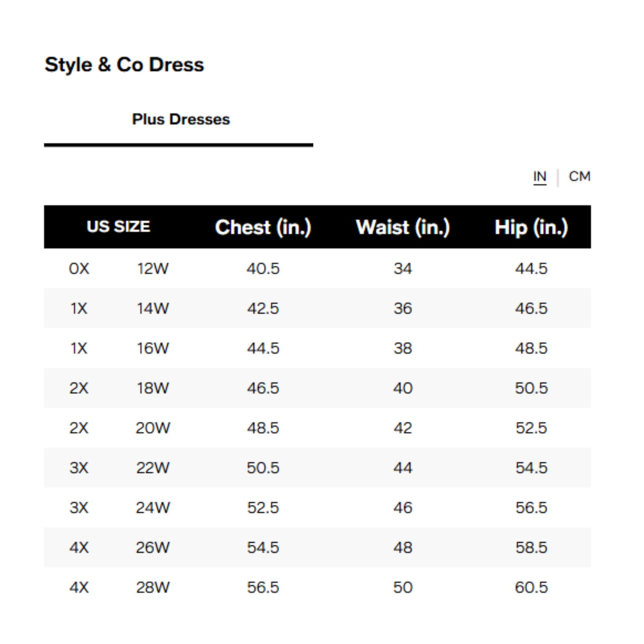Image resolution: width=644 pixels, height=644 pixels.
Task: Click the 40.5 chest measurement
Action: tap(263, 269)
